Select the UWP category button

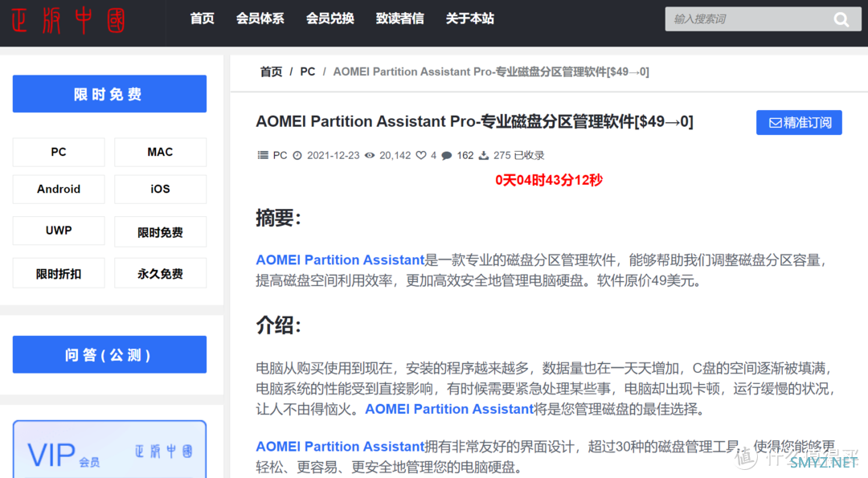pyautogui.click(x=59, y=231)
